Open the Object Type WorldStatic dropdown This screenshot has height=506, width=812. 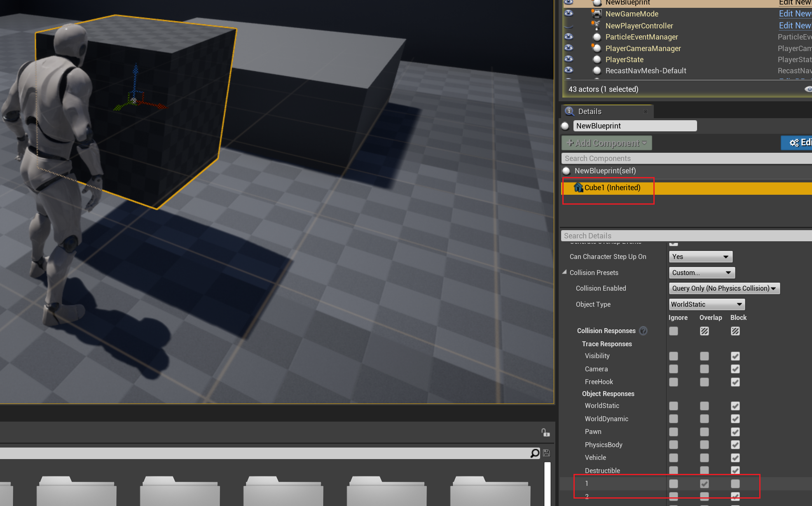(707, 304)
